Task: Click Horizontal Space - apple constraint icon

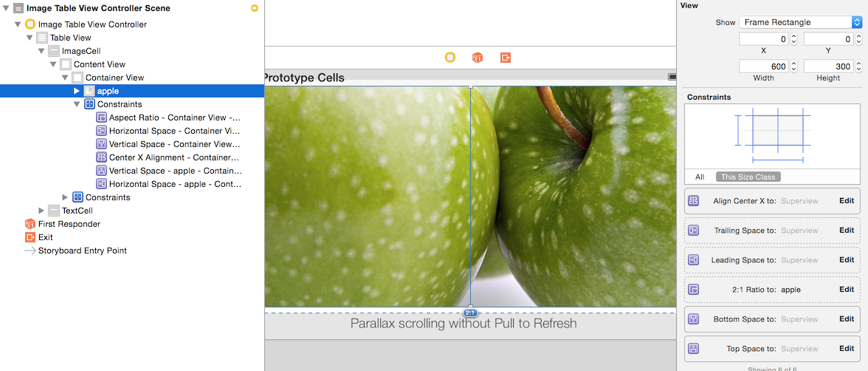Action: coord(101,184)
